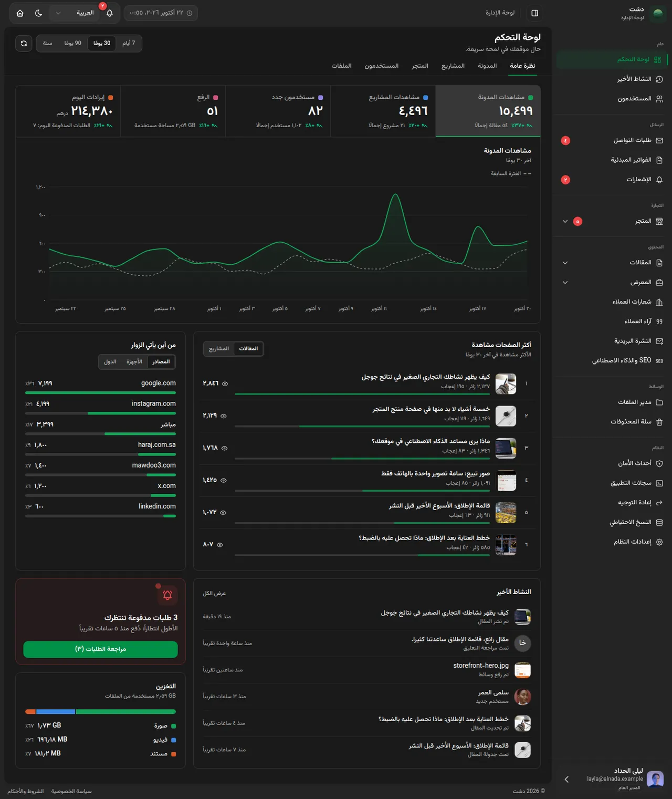Screen dimensions: 672x799
Task: Select the 7 أيام time range
Action: 129,43
